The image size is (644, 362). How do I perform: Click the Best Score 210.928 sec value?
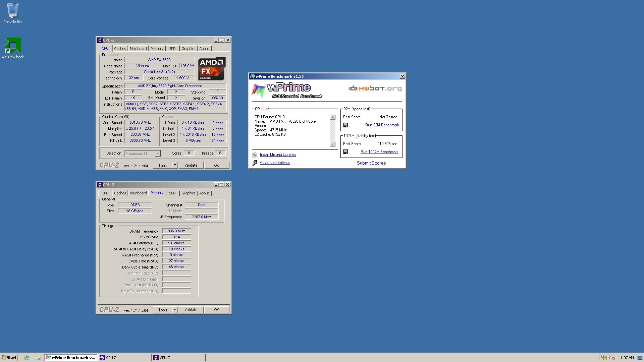point(387,144)
